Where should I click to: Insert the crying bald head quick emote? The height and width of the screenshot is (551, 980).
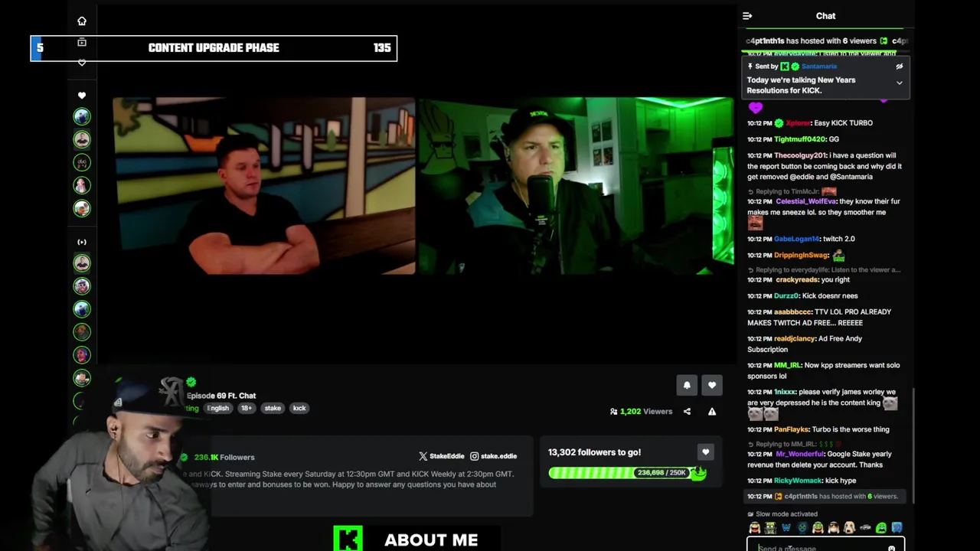[x=849, y=528]
